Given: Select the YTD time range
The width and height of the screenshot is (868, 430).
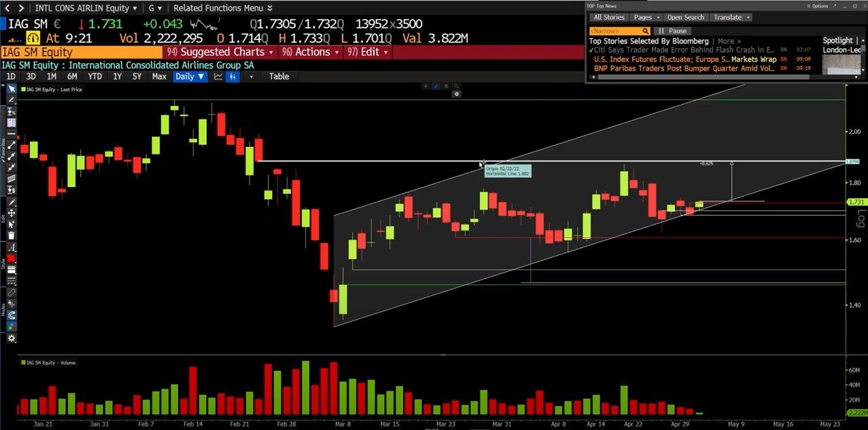Looking at the screenshot, I should coord(95,77).
